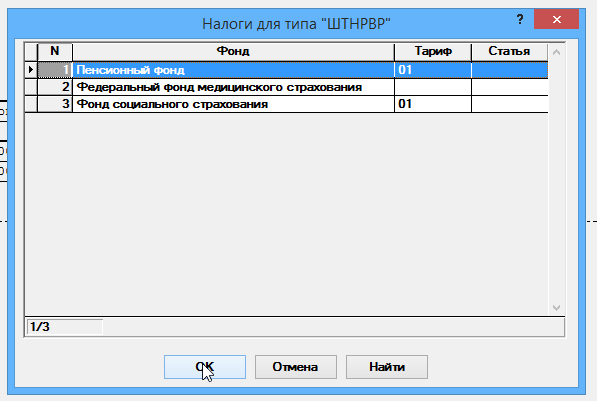597x401 pixels.
Task: Click the Найти button
Action: [386, 367]
